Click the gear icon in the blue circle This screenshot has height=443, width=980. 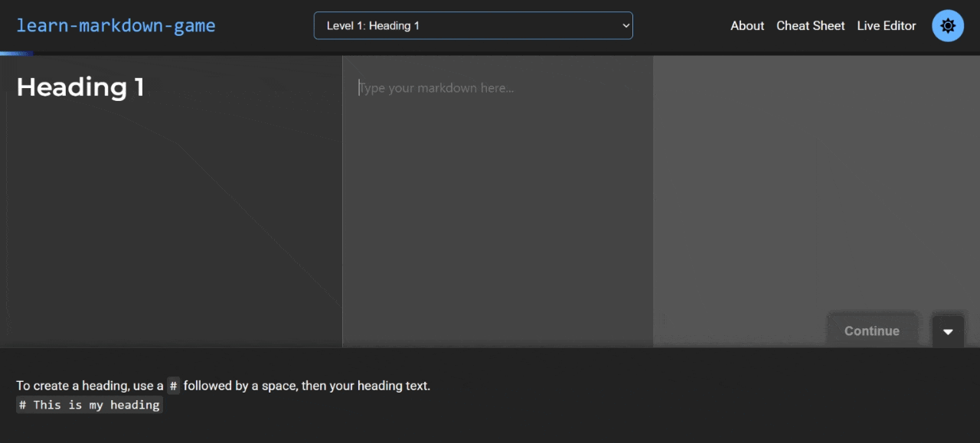point(948,25)
